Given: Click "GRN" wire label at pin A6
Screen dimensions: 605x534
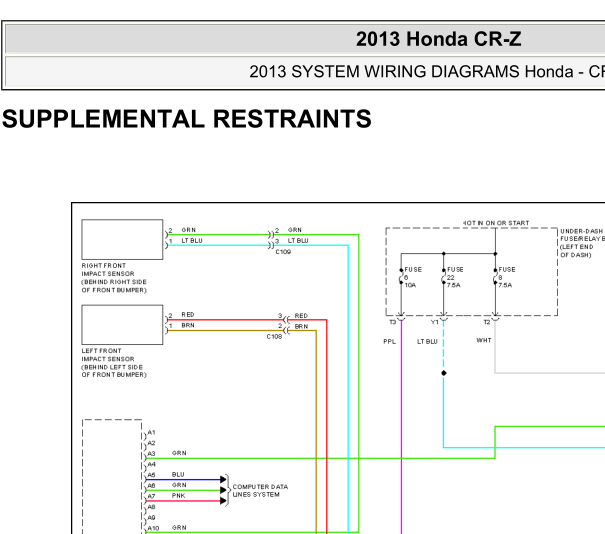Looking at the screenshot, I should tap(179, 485).
